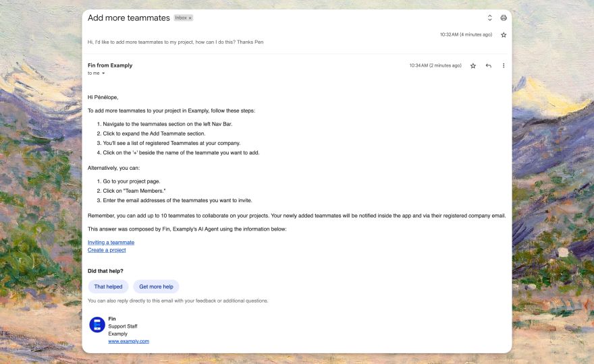This screenshot has width=594, height=364.
Task: Click the "Add more teammates" subject heading
Action: click(x=128, y=18)
